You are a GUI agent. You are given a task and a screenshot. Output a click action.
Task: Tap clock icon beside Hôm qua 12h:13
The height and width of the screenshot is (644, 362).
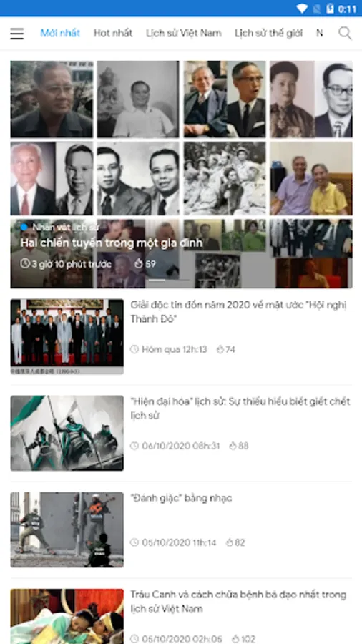pyautogui.click(x=134, y=349)
